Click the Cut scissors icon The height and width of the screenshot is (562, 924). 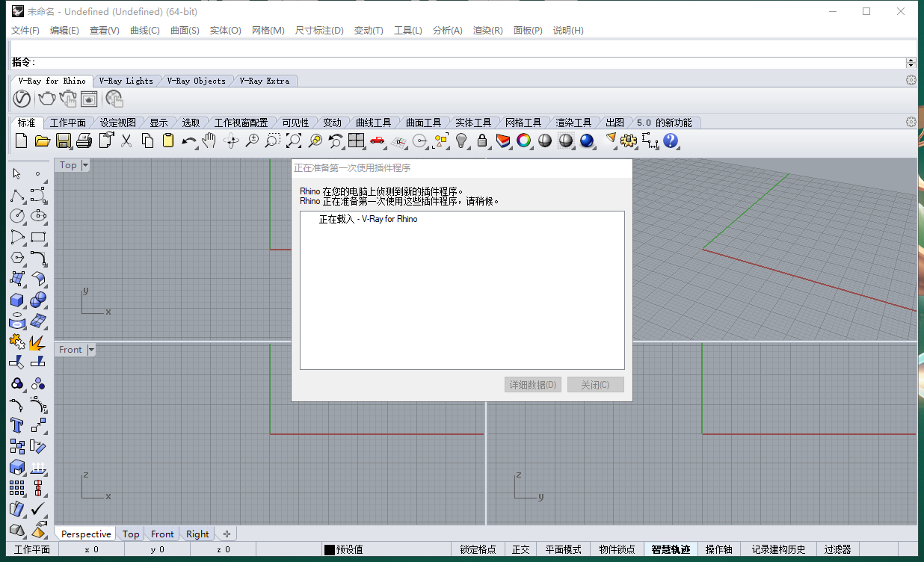[x=126, y=140]
